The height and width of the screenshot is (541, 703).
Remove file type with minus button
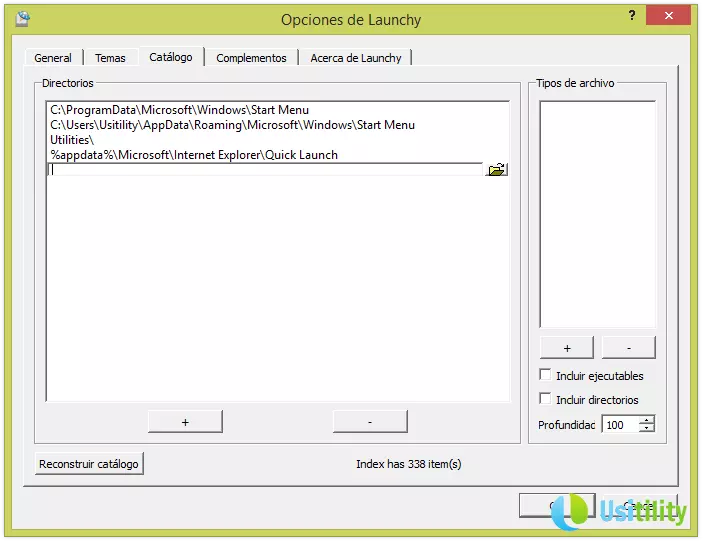pyautogui.click(x=629, y=347)
